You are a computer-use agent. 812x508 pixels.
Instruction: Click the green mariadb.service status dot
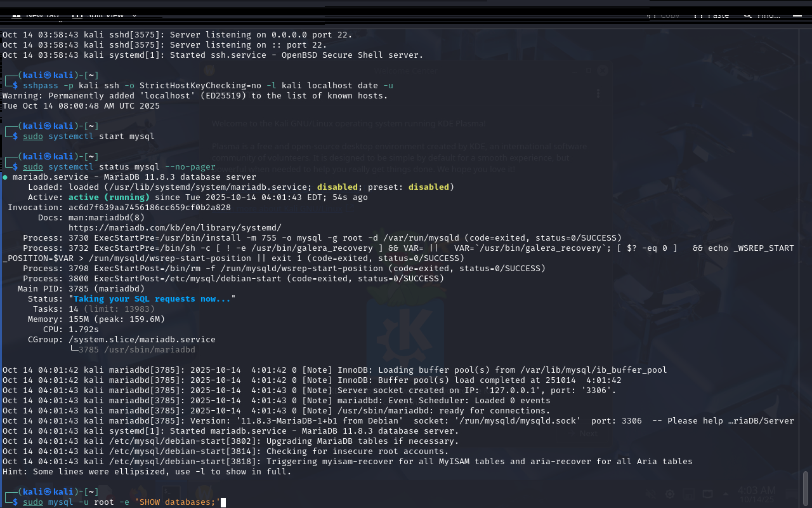[5, 177]
